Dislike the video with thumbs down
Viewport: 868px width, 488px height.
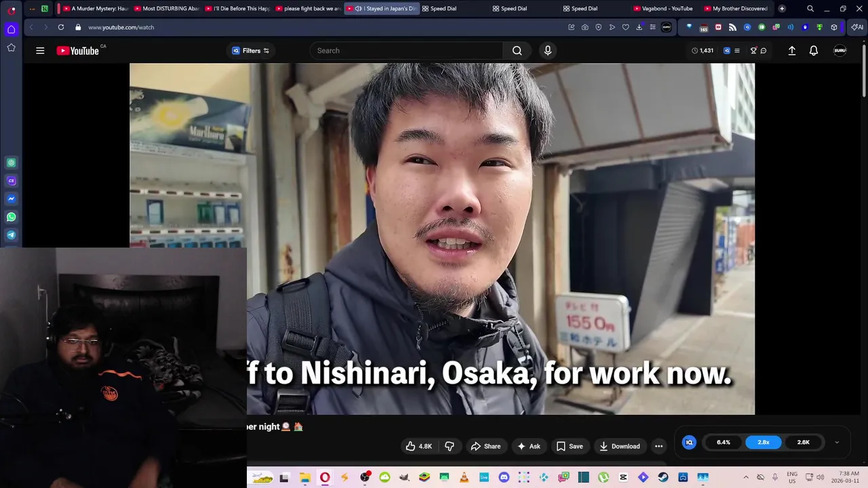tap(450, 446)
